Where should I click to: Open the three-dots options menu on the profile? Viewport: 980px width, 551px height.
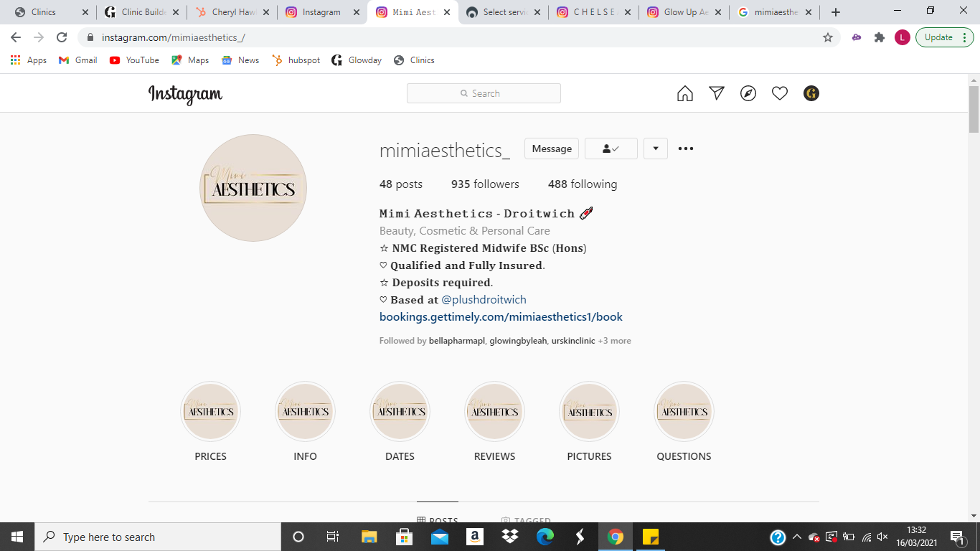tap(686, 149)
